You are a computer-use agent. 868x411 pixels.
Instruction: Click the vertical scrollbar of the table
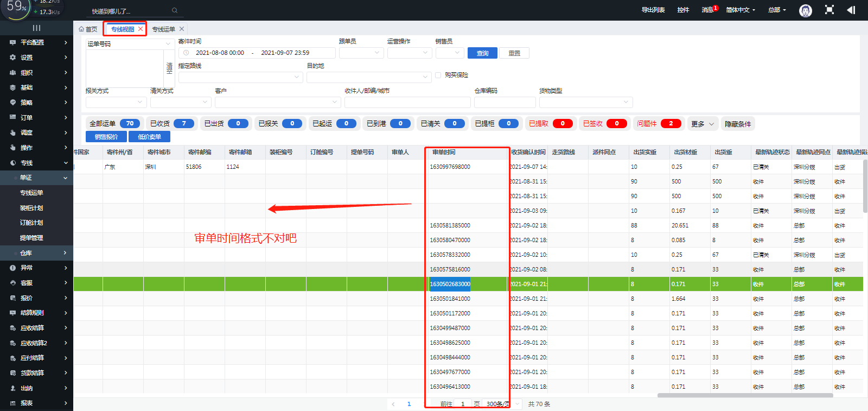865,186
